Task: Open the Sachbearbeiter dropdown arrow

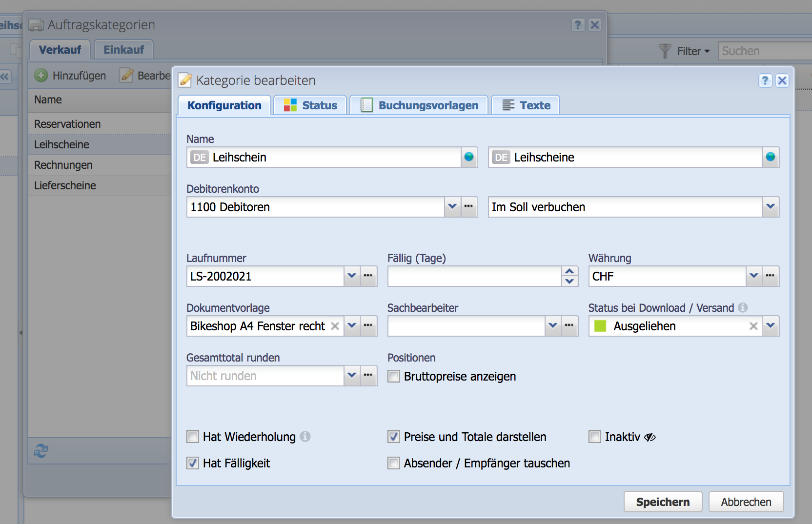Action: click(x=553, y=326)
